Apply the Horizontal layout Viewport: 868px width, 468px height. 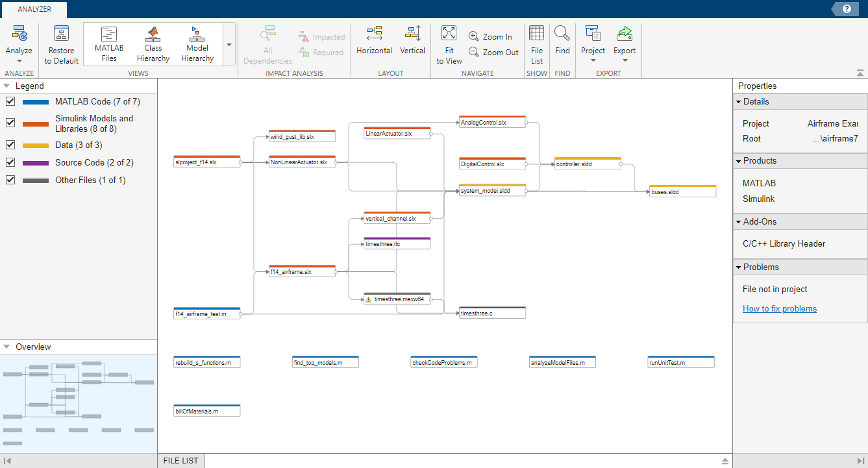[374, 43]
